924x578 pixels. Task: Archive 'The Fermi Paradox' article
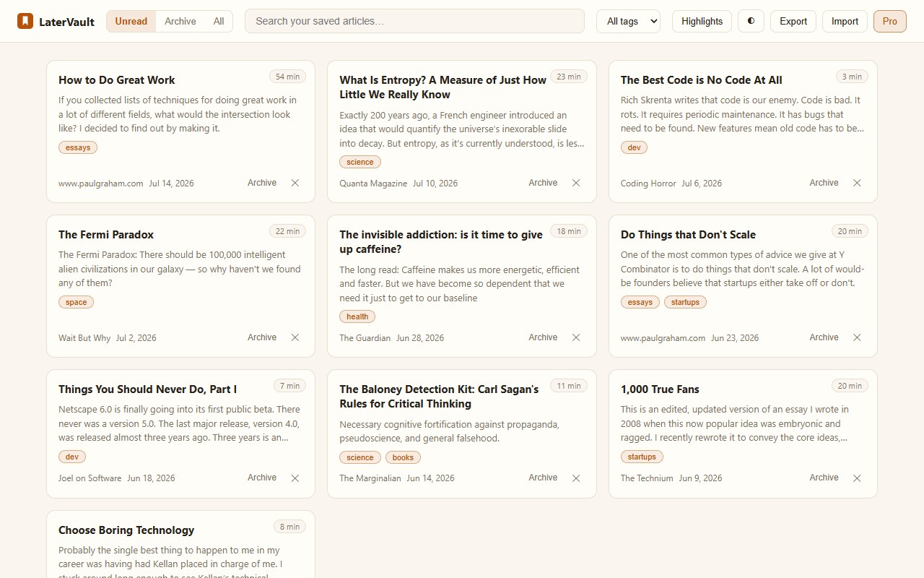[262, 337]
